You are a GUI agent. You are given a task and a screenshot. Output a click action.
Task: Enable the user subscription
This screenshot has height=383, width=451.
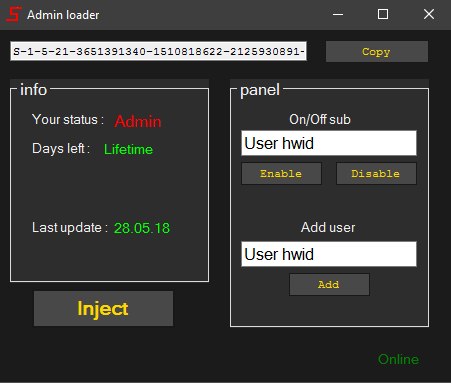coord(281,174)
